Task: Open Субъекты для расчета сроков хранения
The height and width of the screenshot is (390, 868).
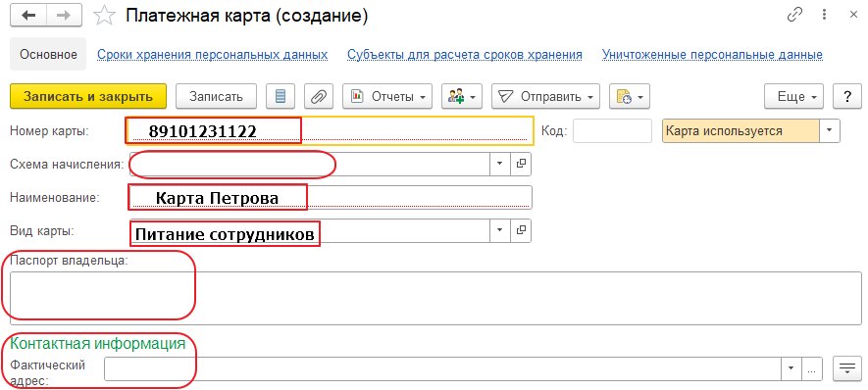Action: tap(465, 55)
